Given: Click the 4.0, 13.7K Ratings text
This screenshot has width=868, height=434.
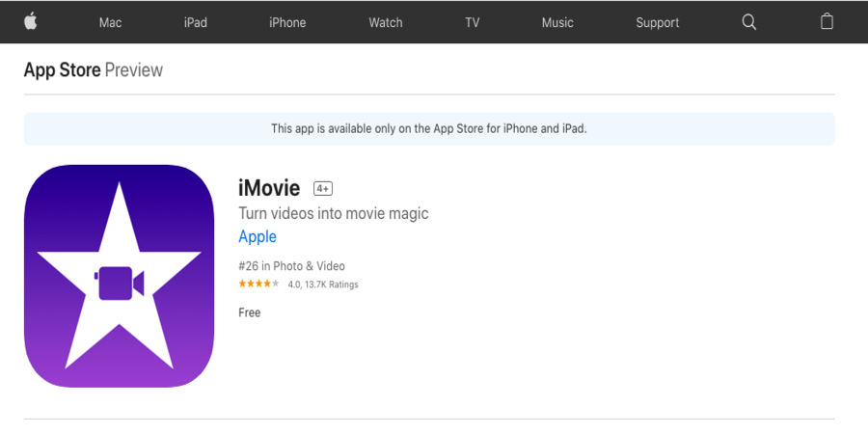Looking at the screenshot, I should (x=323, y=285).
